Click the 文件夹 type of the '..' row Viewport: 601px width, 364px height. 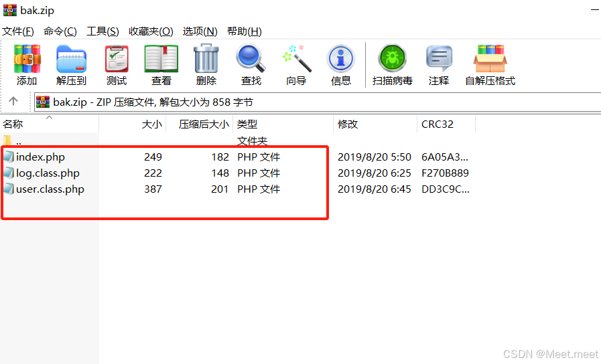(252, 141)
